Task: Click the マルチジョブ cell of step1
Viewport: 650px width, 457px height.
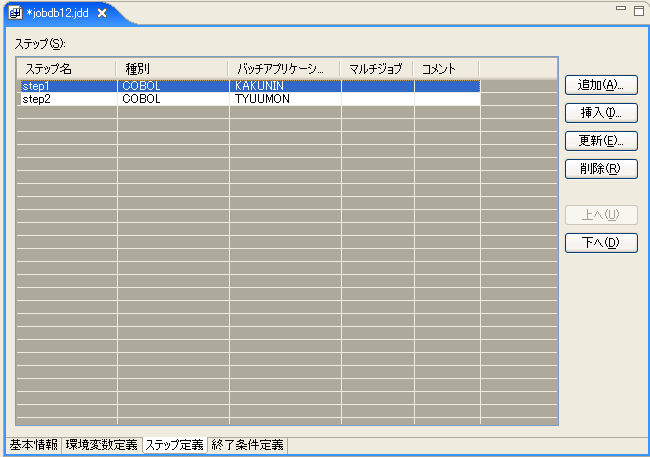Action: click(378, 86)
